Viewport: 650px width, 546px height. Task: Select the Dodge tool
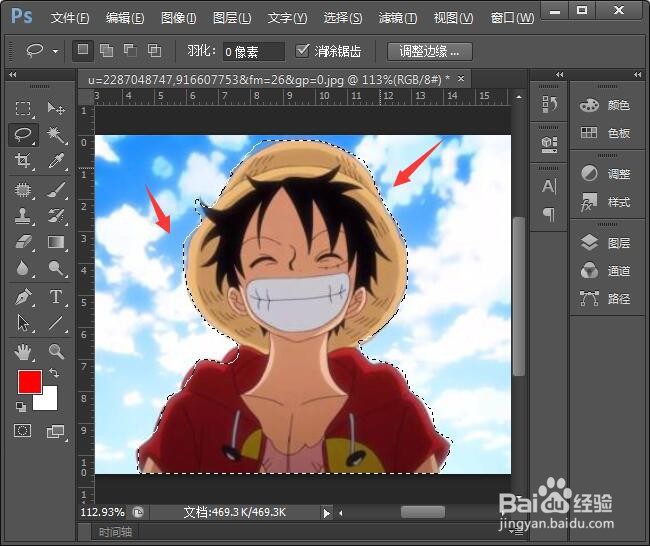coord(56,268)
